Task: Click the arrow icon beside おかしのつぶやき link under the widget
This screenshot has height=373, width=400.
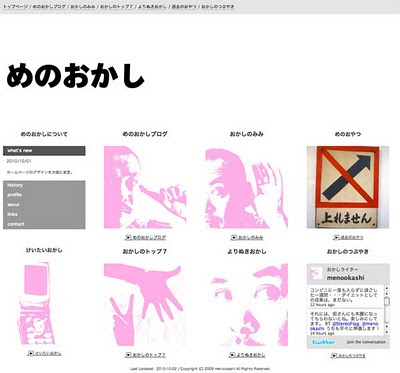Action: coord(334,356)
